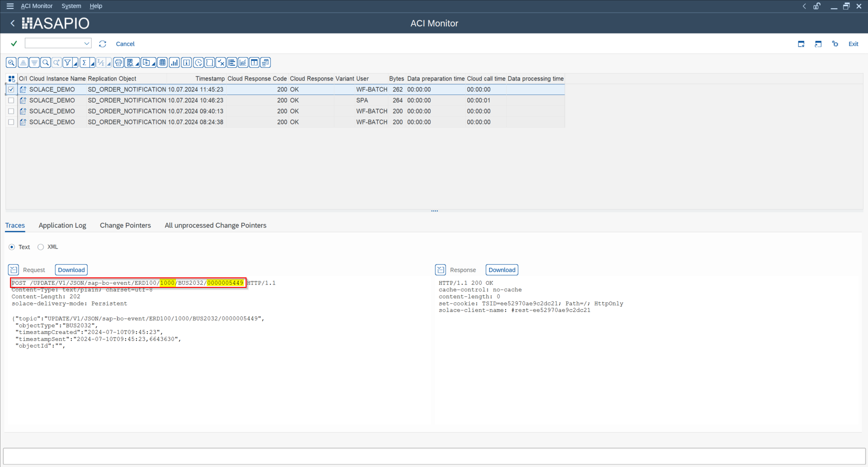Click the Bytes column header
This screenshot has width=868, height=467.
coord(396,79)
